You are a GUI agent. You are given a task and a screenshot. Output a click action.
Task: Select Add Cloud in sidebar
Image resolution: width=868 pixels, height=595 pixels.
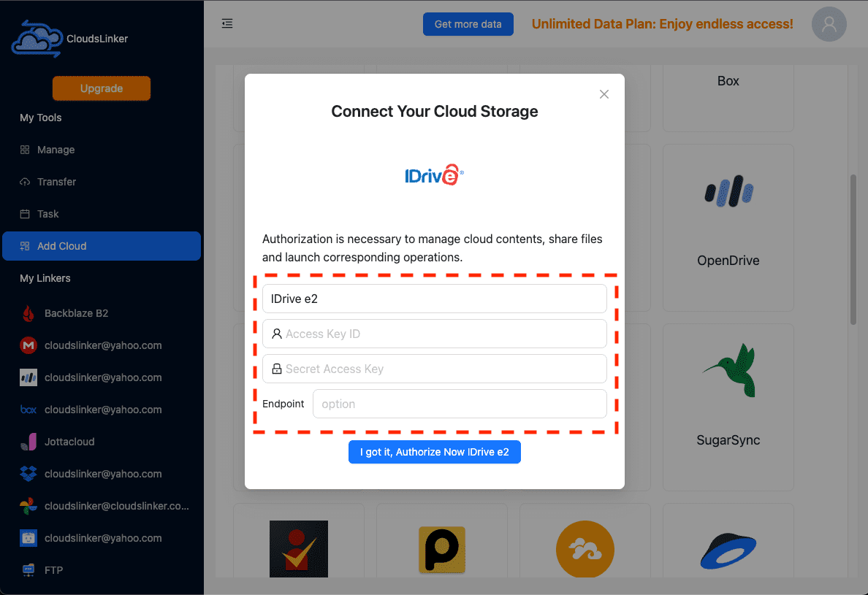pyautogui.click(x=102, y=246)
